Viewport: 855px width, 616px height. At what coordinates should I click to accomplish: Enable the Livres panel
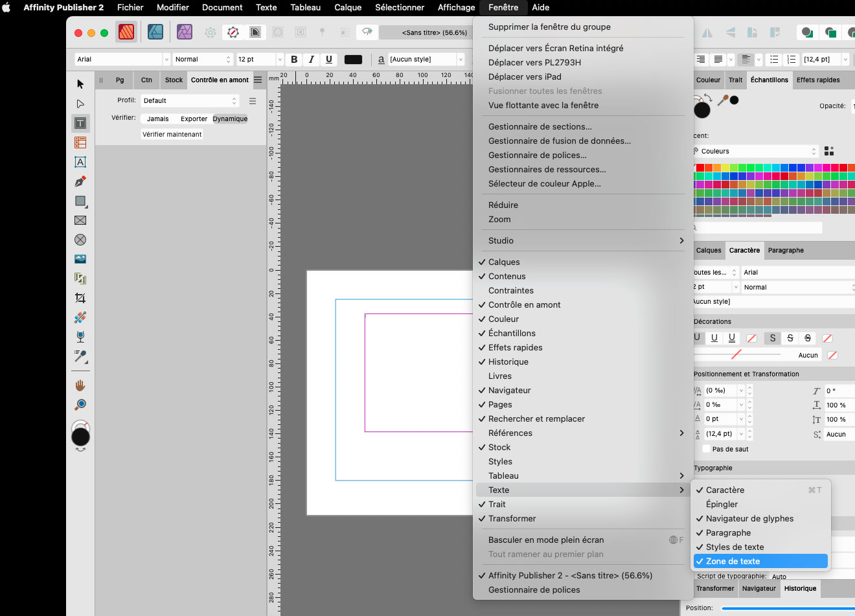coord(500,376)
